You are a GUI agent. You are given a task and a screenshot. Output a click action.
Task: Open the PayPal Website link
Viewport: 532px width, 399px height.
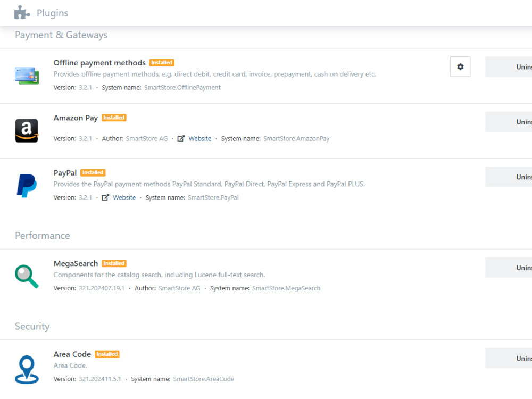[x=124, y=197]
